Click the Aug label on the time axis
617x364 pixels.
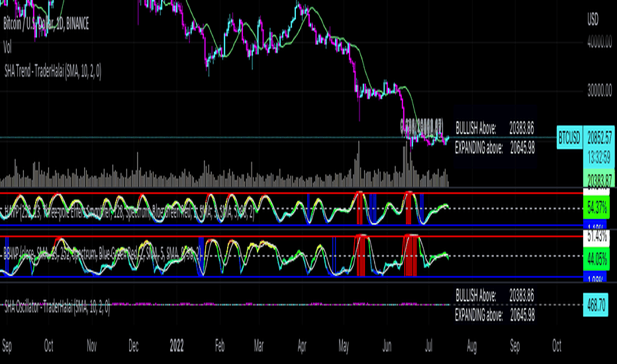click(x=471, y=346)
